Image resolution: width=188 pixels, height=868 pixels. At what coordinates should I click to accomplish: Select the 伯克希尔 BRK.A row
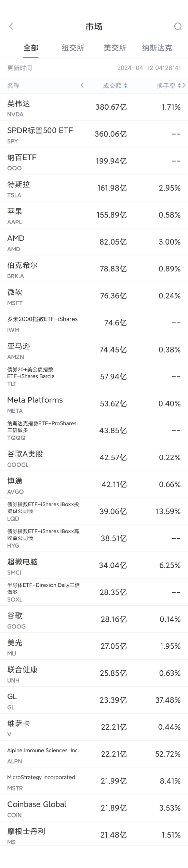[94, 269]
